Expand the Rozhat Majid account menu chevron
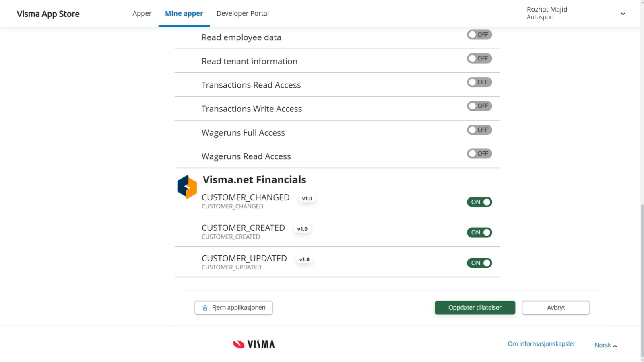 coord(623,14)
